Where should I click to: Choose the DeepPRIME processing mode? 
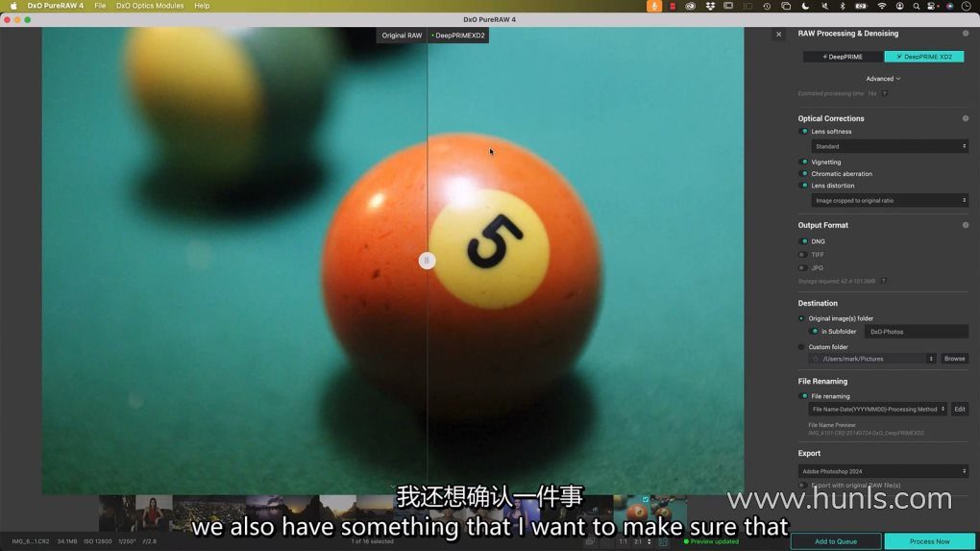[844, 57]
